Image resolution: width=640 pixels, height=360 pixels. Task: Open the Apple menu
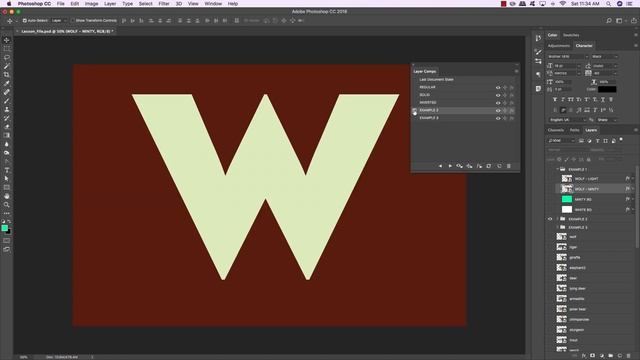(x=9, y=4)
